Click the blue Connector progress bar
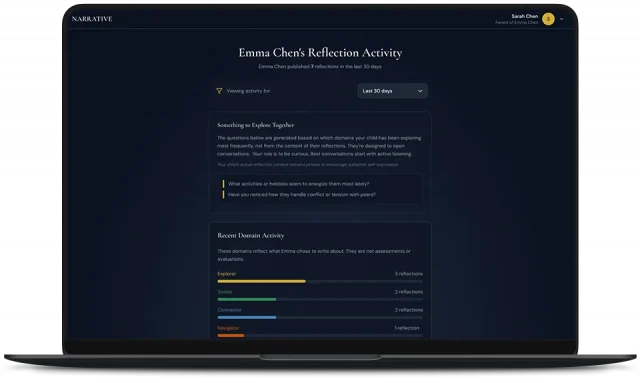This screenshot has width=640, height=383. tap(247, 317)
